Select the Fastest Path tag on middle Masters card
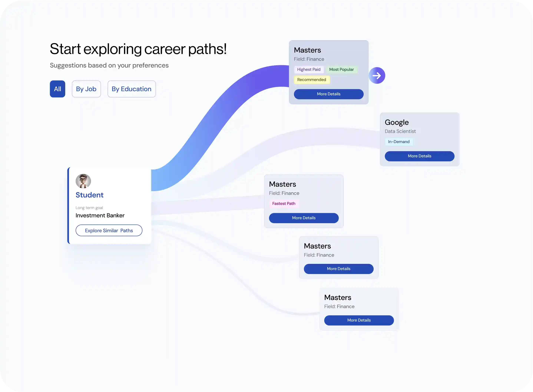Screen dimensions: 533x392 (x=284, y=203)
